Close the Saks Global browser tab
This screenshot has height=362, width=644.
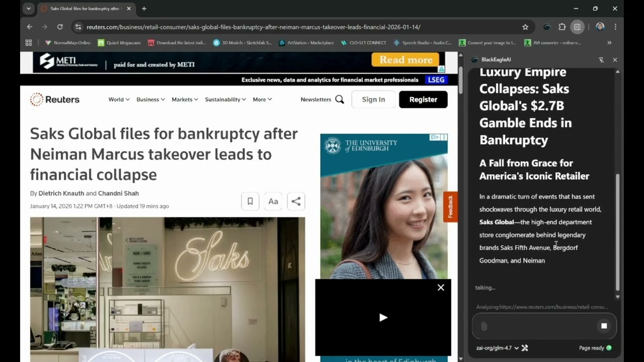[129, 9]
